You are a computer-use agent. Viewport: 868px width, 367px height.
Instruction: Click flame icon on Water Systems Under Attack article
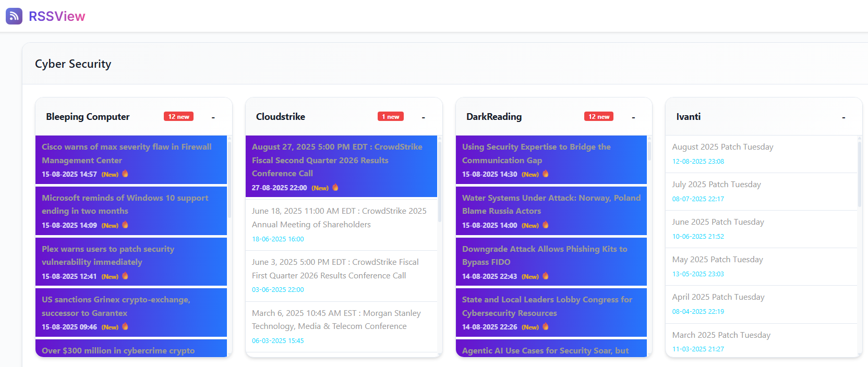pyautogui.click(x=546, y=225)
